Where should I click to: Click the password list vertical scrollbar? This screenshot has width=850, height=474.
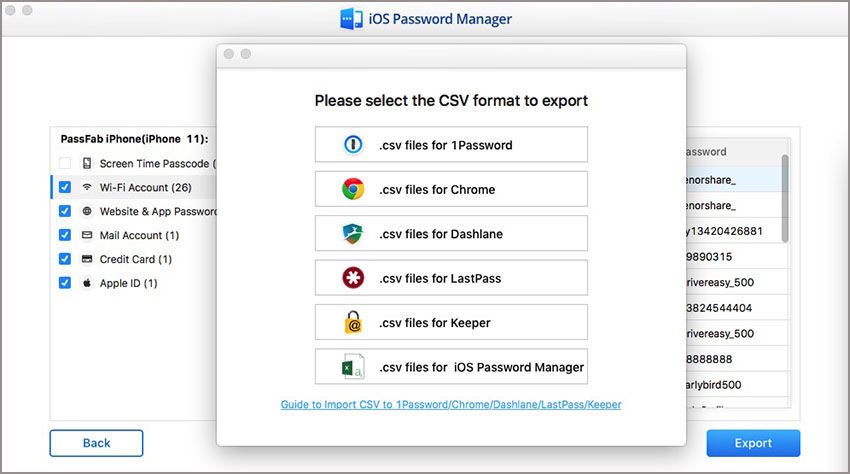[785, 200]
